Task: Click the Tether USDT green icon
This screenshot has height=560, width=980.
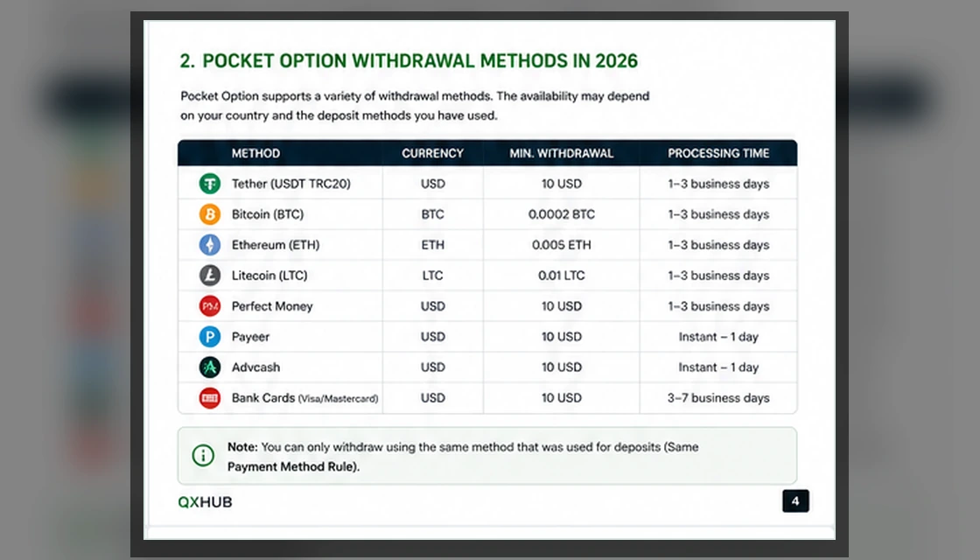Action: [210, 184]
